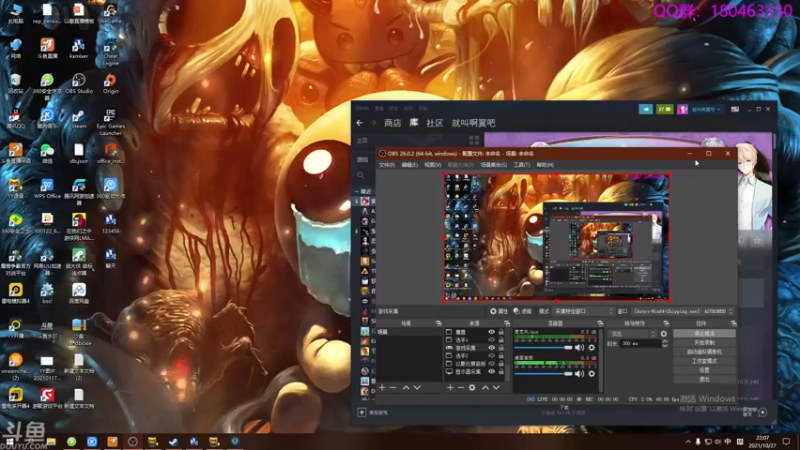Open source properties gear below sources list
The width and height of the screenshot is (800, 450).
tap(472, 388)
